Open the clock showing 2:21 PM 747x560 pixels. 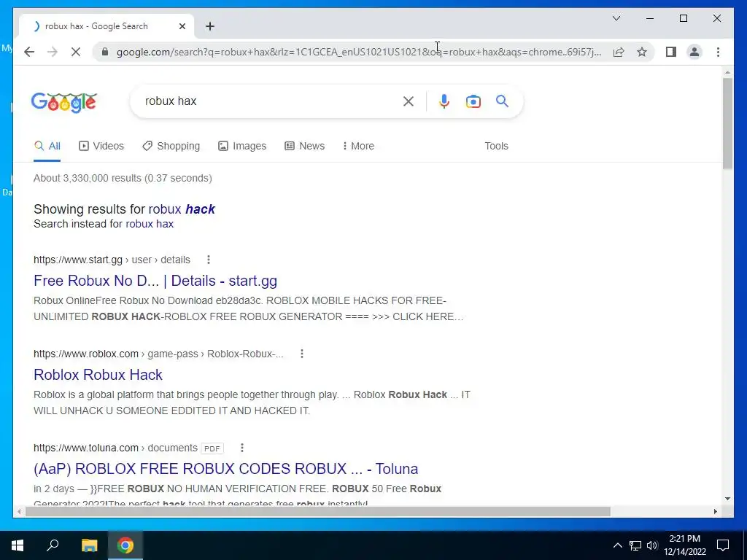tap(684, 545)
